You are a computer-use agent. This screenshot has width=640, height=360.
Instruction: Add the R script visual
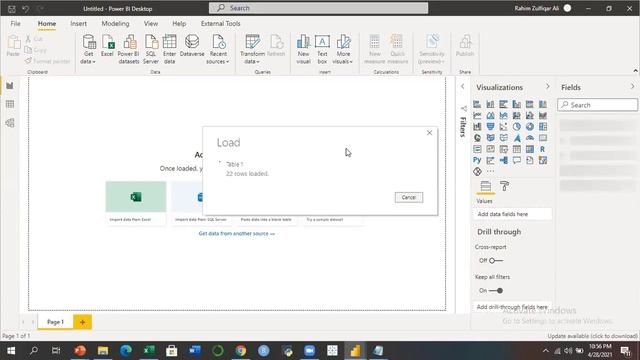point(543,149)
